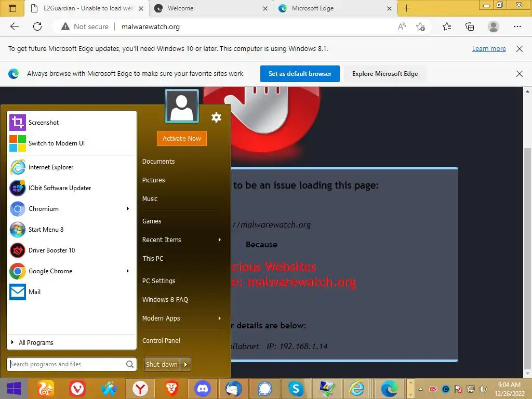Image resolution: width=532 pixels, height=399 pixels.
Task: Open Yandex Browser from taskbar
Action: click(x=140, y=389)
